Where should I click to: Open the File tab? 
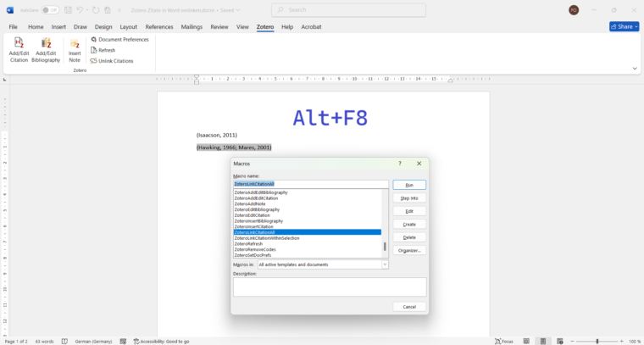click(14, 26)
